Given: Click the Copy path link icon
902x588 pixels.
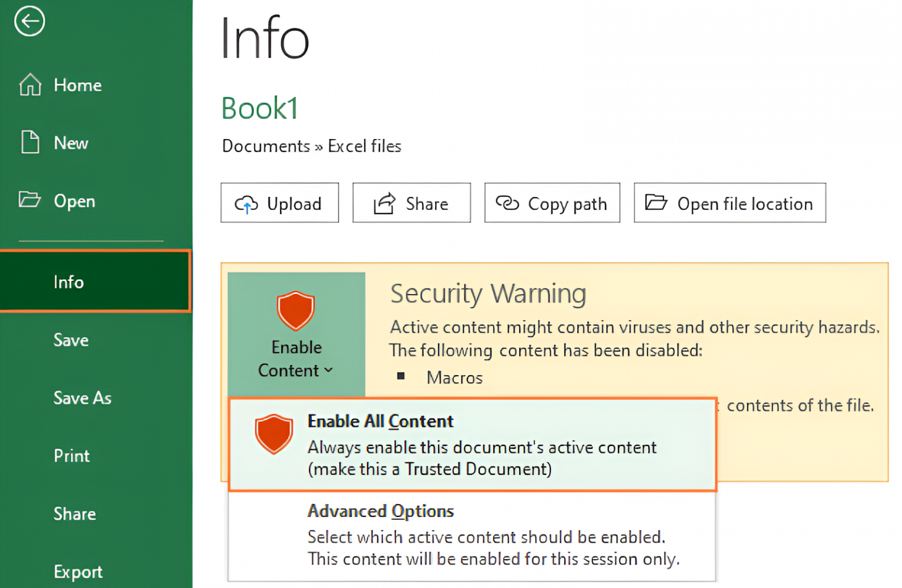Looking at the screenshot, I should (x=509, y=202).
